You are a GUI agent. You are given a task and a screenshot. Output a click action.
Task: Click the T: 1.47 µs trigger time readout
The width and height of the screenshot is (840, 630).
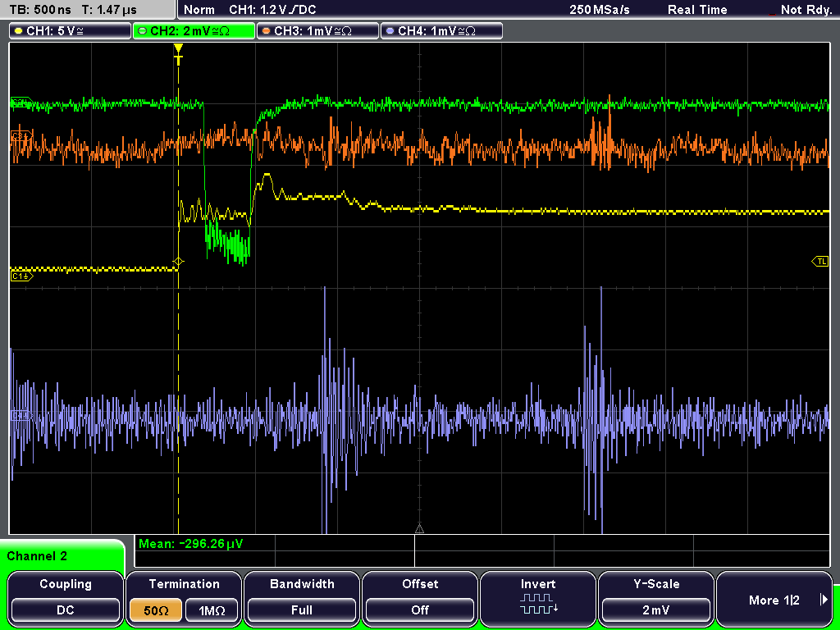coord(109,10)
